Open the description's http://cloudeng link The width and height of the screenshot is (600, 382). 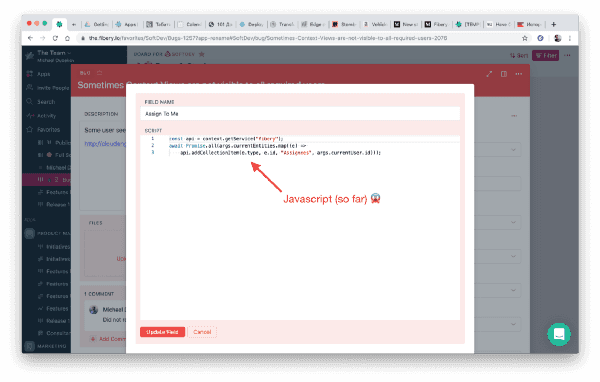105,144
